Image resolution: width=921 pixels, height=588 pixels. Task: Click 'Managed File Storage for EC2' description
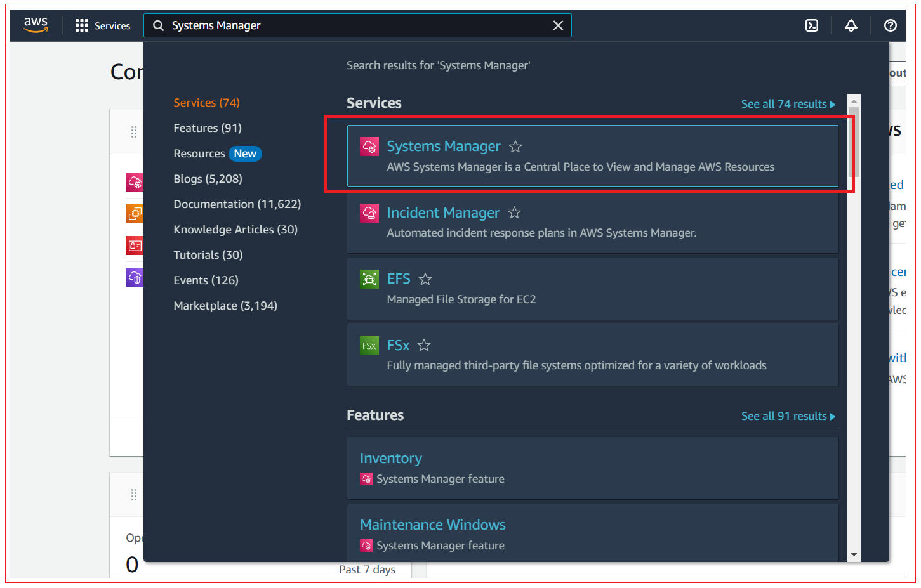[461, 299]
